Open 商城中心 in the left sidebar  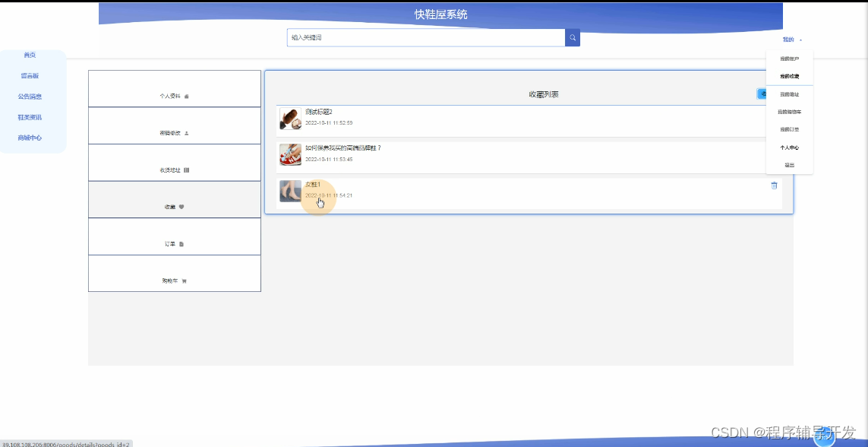point(30,138)
